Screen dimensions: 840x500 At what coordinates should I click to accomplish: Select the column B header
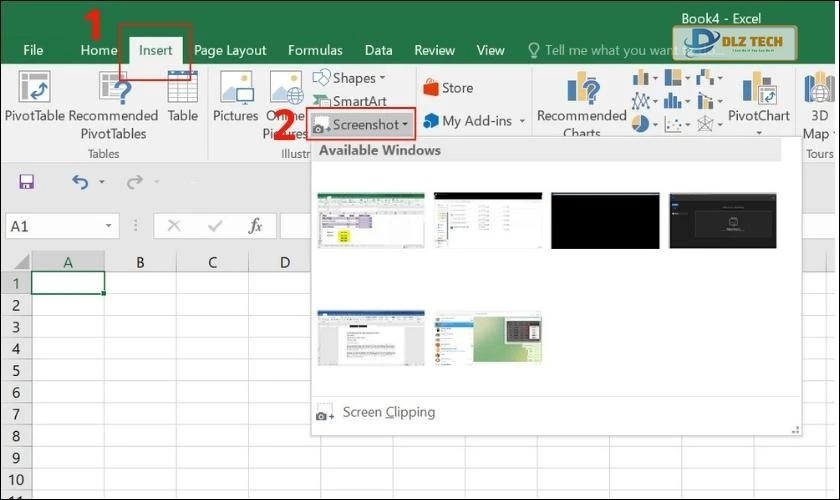click(x=140, y=263)
